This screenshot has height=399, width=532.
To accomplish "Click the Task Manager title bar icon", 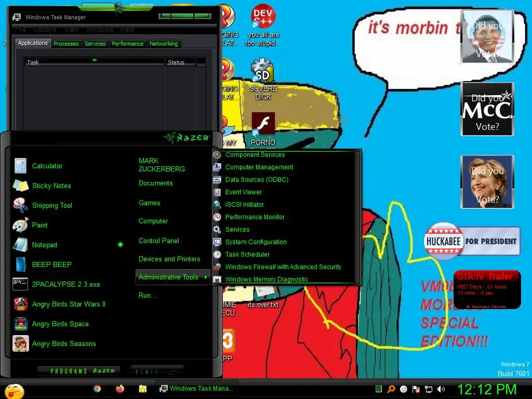I will click(17, 17).
